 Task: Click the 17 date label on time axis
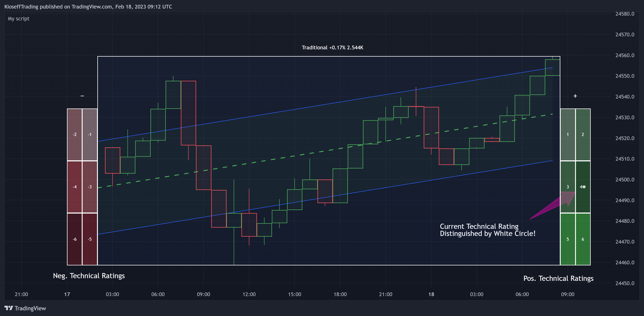pyautogui.click(x=67, y=294)
